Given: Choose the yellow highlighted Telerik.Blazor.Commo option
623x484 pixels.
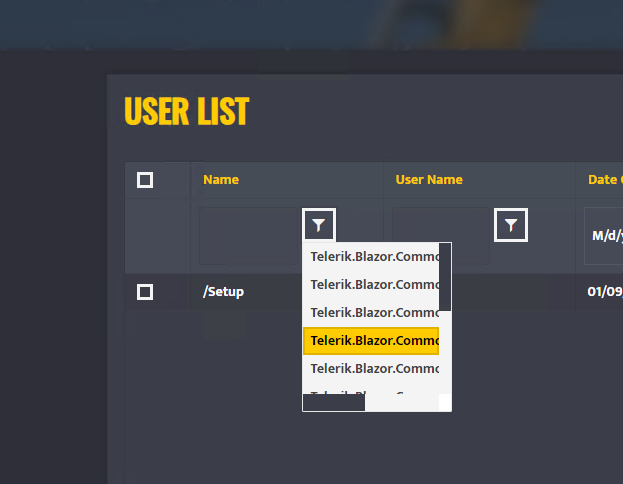Looking at the screenshot, I should [371, 341].
